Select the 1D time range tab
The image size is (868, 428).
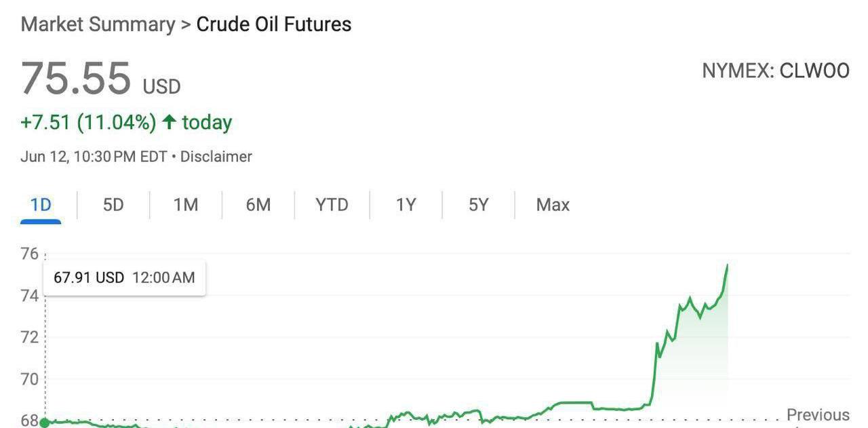[x=41, y=205]
